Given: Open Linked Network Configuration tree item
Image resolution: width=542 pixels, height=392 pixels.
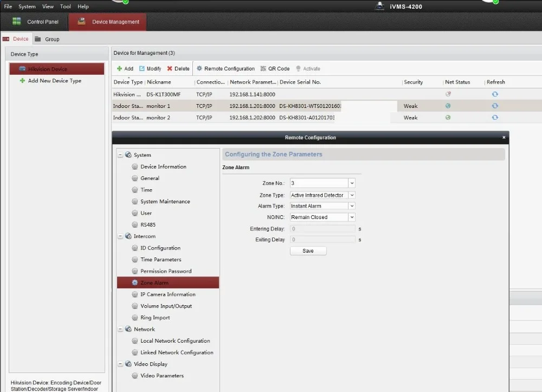Looking at the screenshot, I should (x=177, y=352).
